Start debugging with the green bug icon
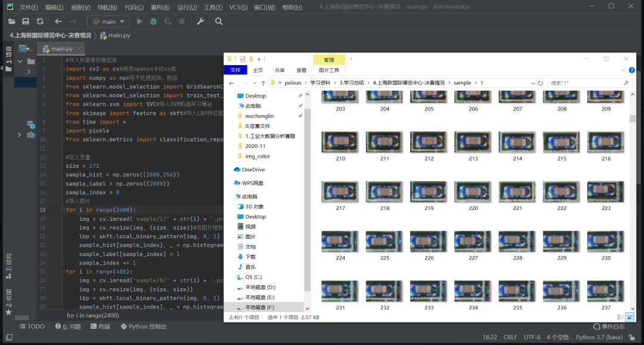The height and width of the screenshot is (345, 644). pos(153,21)
